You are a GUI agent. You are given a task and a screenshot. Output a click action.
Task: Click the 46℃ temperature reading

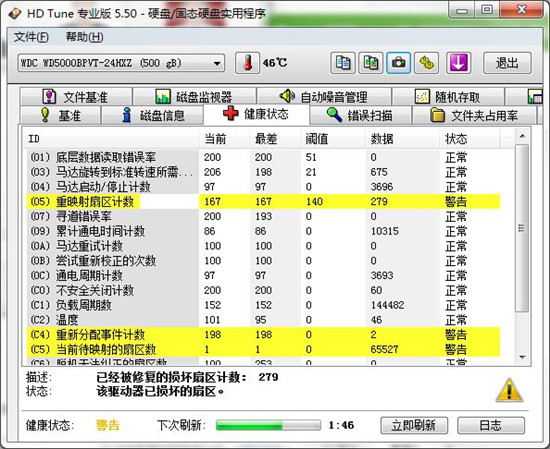tap(275, 63)
